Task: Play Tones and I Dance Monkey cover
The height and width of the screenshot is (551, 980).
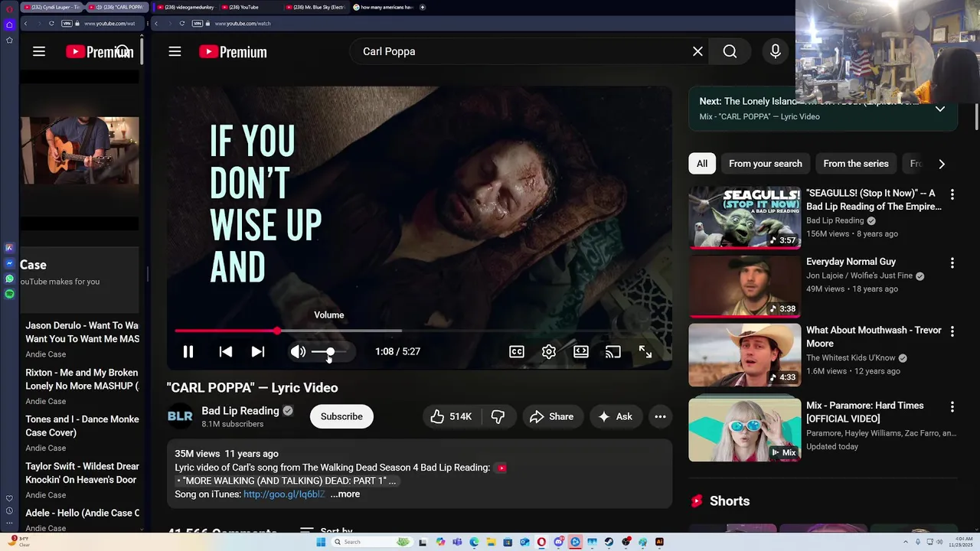Action: click(x=83, y=425)
